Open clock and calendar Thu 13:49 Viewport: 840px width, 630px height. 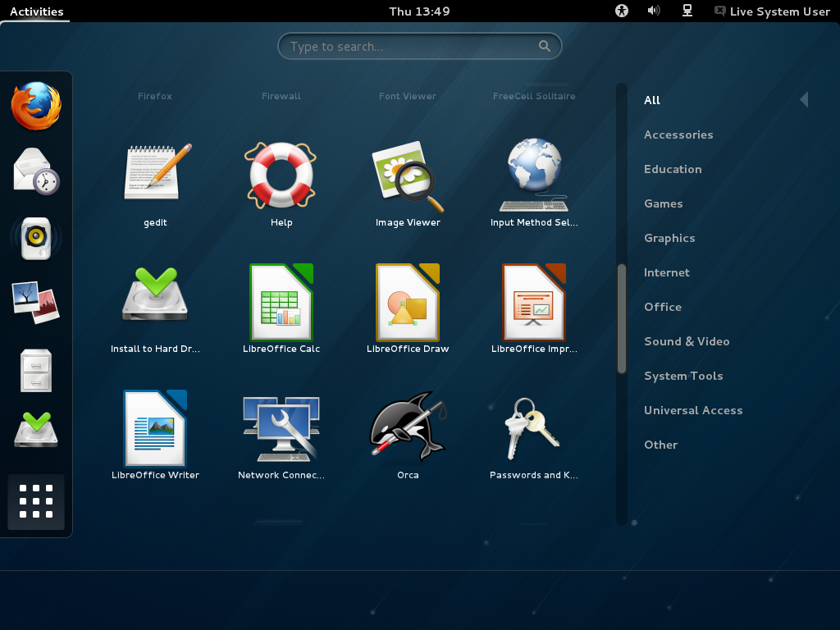tap(419, 11)
